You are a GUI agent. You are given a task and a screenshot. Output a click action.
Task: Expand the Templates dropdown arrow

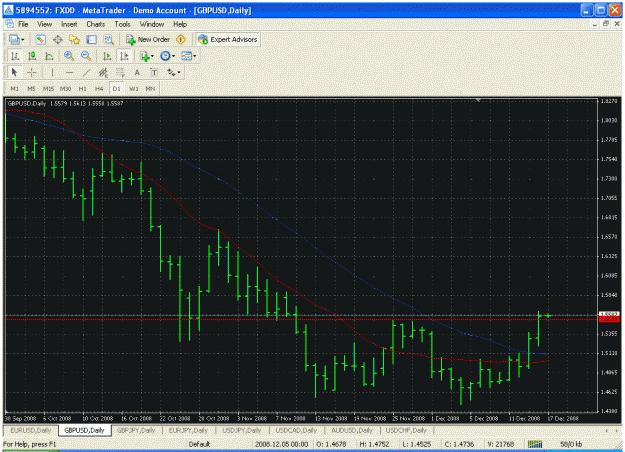pos(194,57)
